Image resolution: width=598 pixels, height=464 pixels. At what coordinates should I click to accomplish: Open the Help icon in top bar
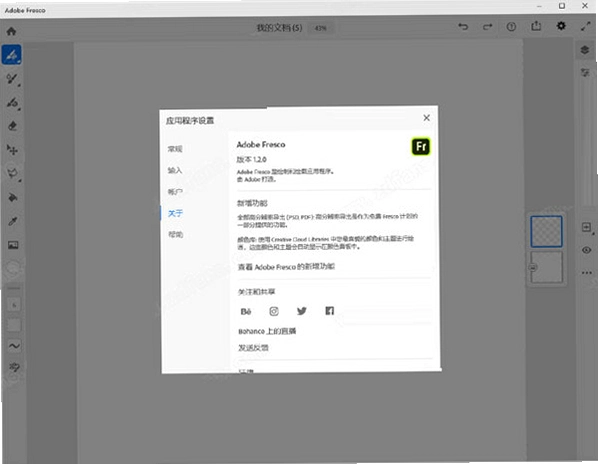click(x=511, y=27)
